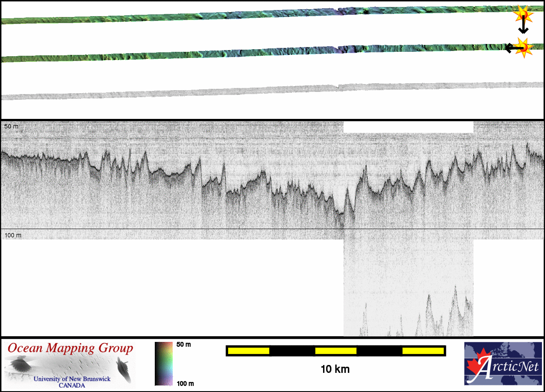Image resolution: width=545 pixels, height=392 pixels.
Task: Click the 50 m label beside the color scale
Action: [184, 345]
